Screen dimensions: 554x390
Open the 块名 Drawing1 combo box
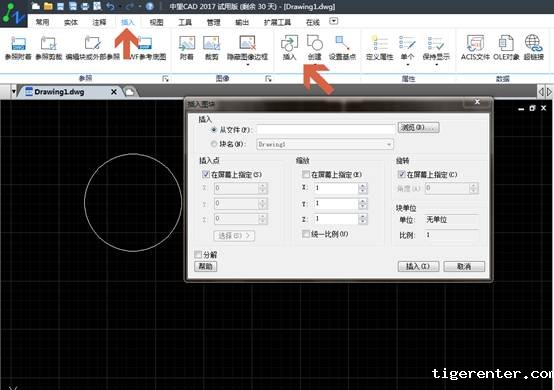[x=324, y=144]
